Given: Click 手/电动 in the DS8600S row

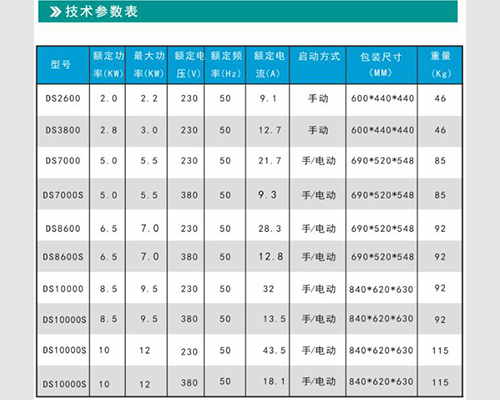Looking at the screenshot, I should coord(319,257).
